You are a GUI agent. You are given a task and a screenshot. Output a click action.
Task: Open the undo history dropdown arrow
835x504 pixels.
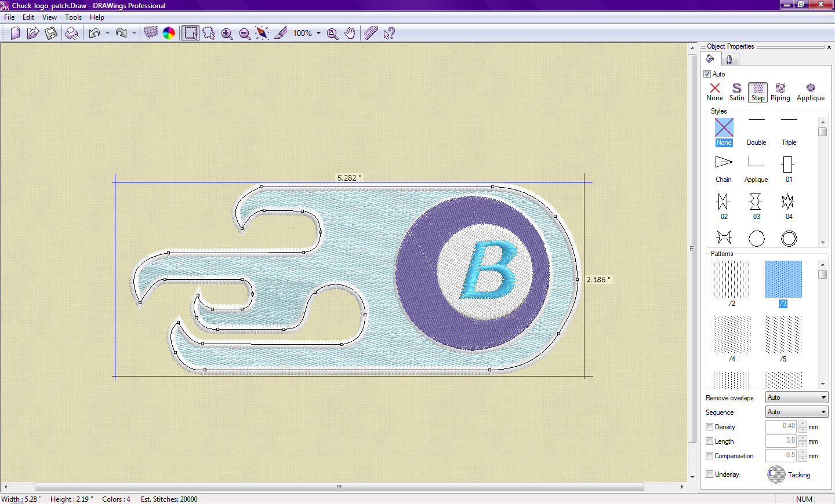click(x=107, y=33)
